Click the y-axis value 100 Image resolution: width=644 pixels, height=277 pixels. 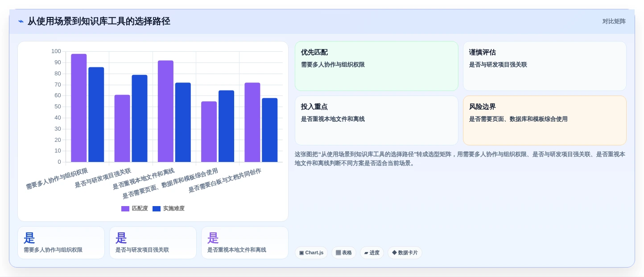[56, 51]
